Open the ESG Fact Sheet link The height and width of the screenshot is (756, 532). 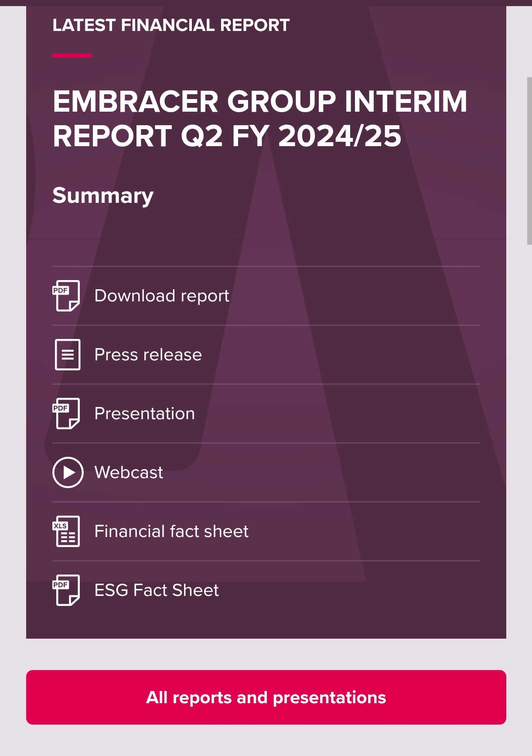157,590
